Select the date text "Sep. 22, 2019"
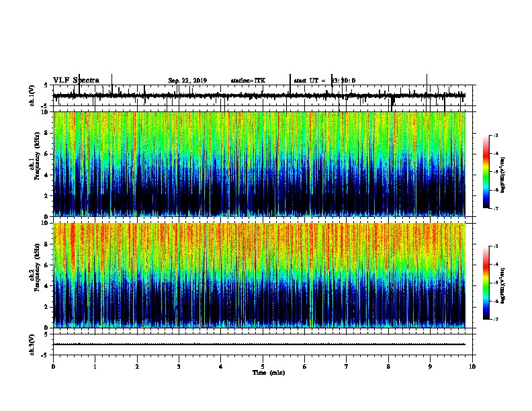 coord(187,81)
